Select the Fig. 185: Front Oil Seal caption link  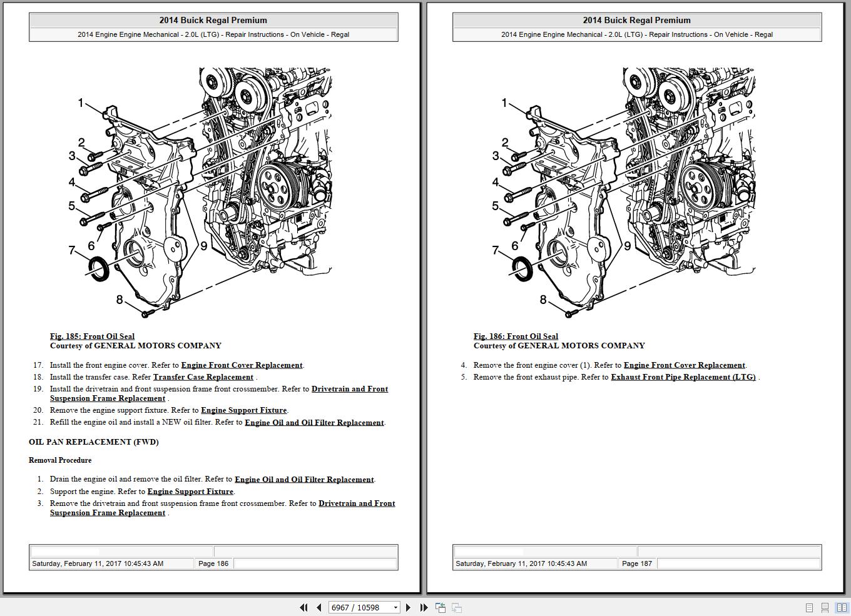click(x=92, y=336)
